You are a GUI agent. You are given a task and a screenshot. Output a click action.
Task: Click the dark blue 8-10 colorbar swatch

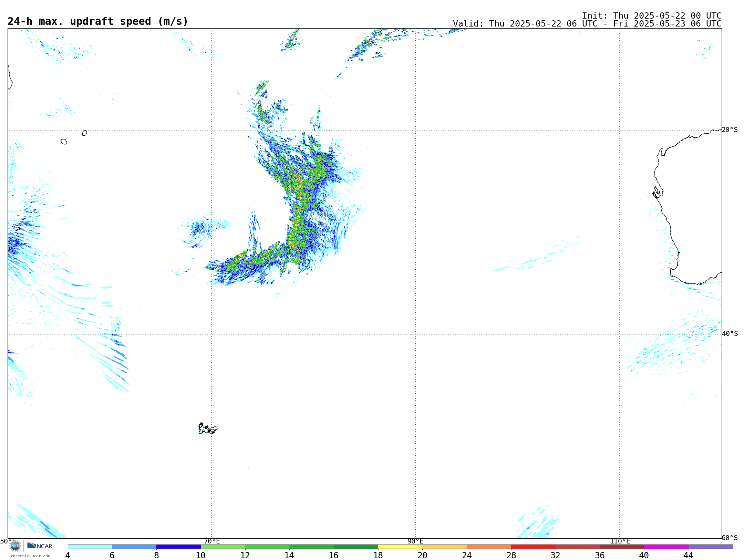pyautogui.click(x=178, y=547)
